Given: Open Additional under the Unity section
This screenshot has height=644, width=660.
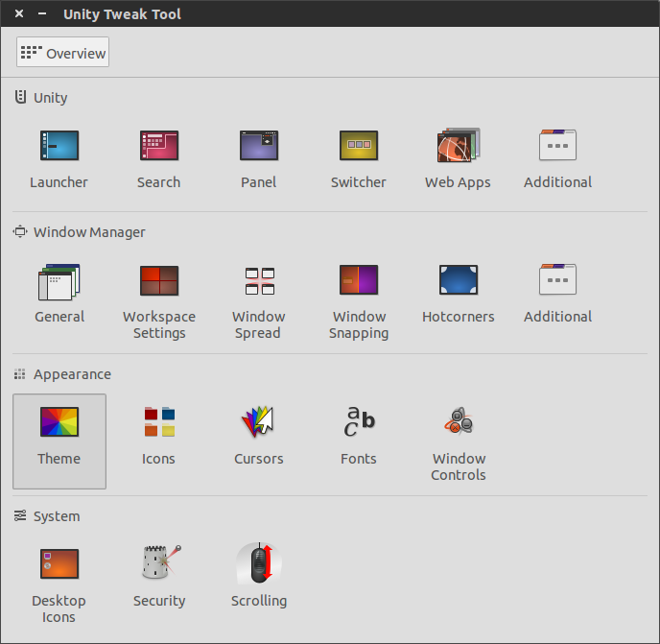Looking at the screenshot, I should (x=557, y=146).
